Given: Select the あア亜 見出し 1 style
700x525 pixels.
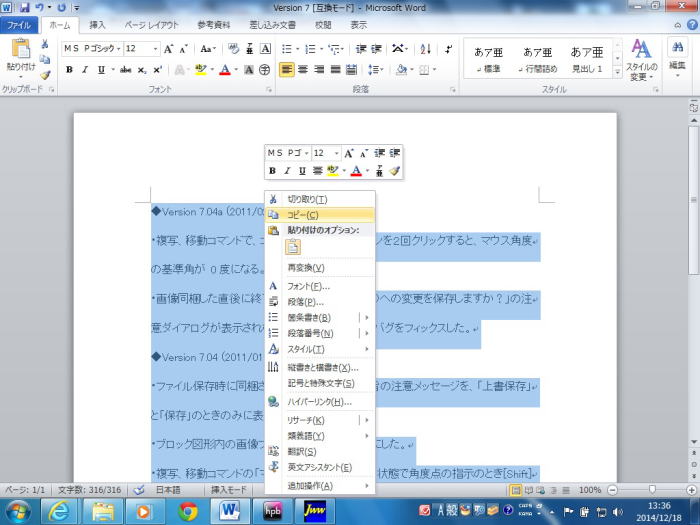Looking at the screenshot, I should [x=587, y=59].
